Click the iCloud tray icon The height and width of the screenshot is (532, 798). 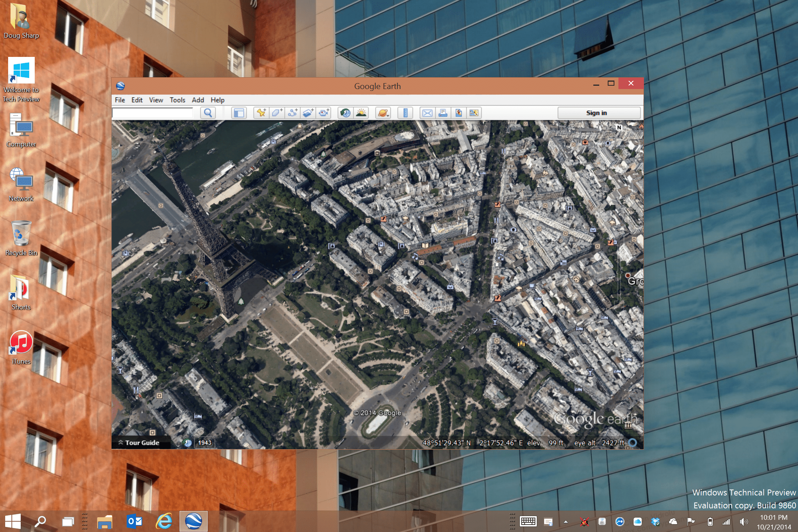click(638, 522)
